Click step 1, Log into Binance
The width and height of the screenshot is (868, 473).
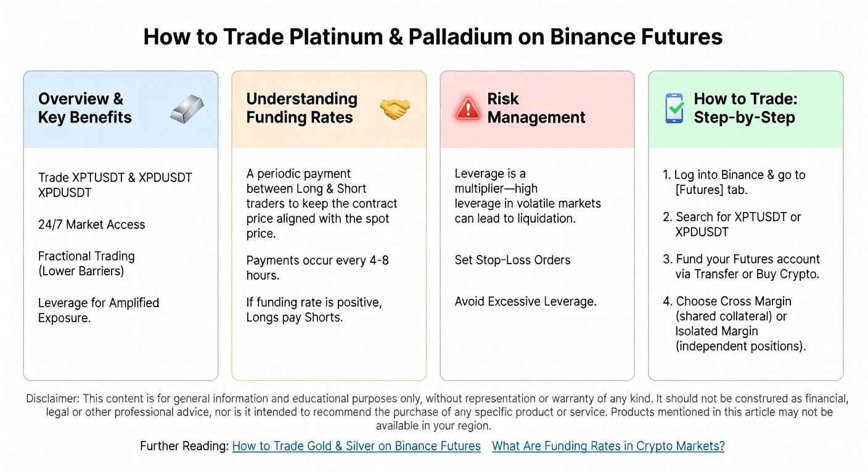pyautogui.click(x=734, y=182)
